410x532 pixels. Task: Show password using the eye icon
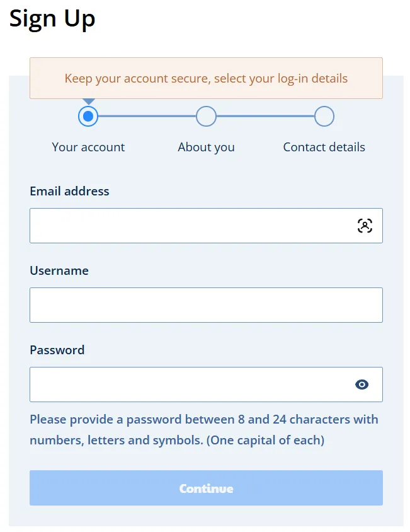pyautogui.click(x=362, y=385)
